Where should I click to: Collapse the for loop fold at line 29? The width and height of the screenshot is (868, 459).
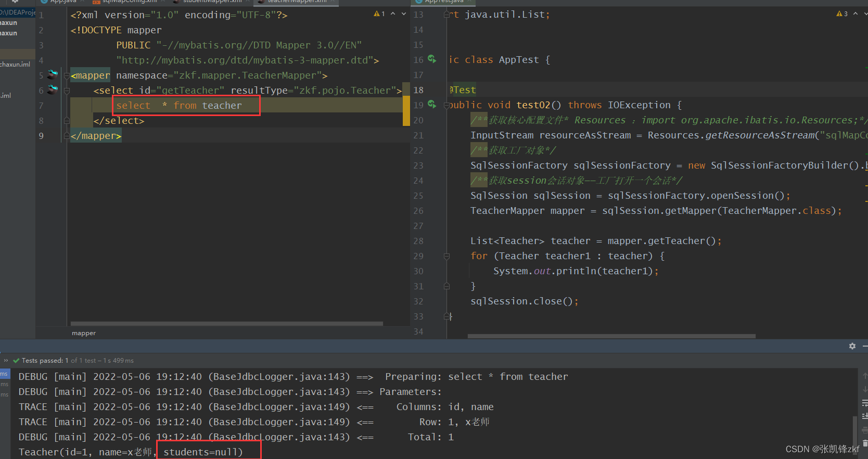446,256
